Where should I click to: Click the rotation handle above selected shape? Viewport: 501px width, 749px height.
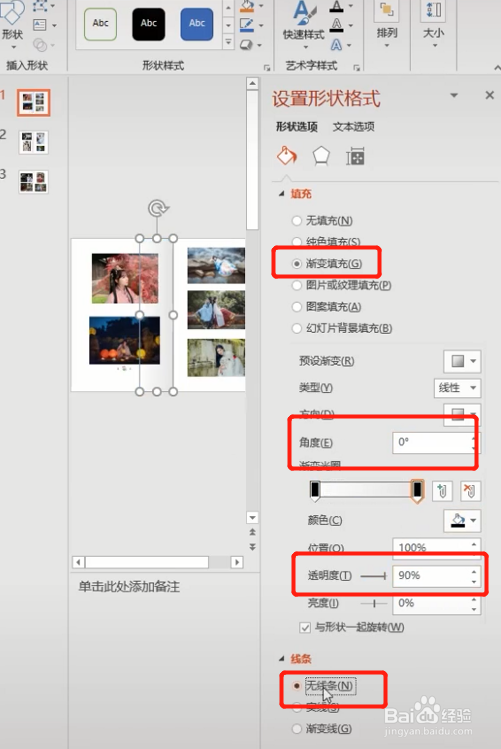click(x=158, y=209)
